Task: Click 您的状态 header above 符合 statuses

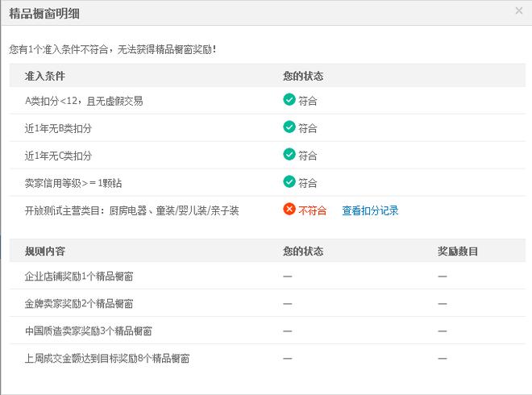Action: (x=303, y=76)
